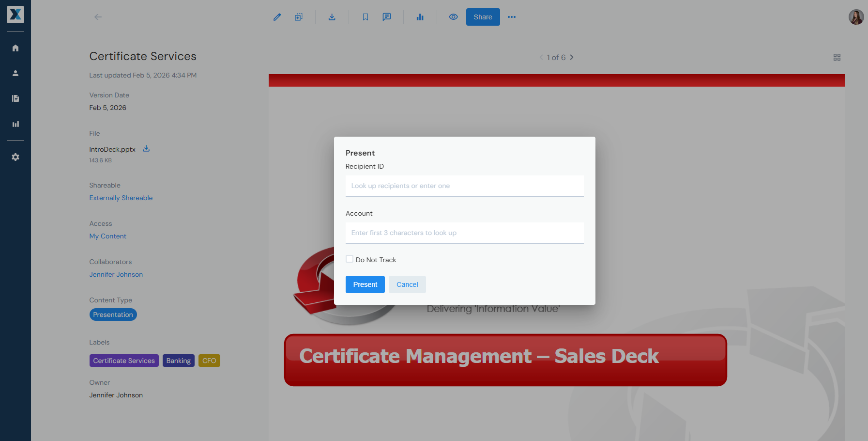Go to the next slide

572,57
